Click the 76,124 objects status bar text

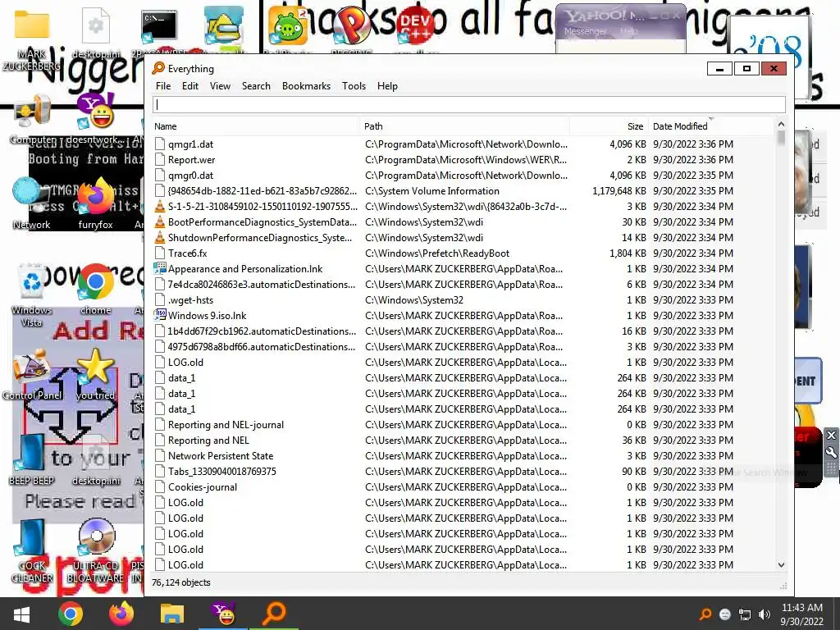pos(181,582)
